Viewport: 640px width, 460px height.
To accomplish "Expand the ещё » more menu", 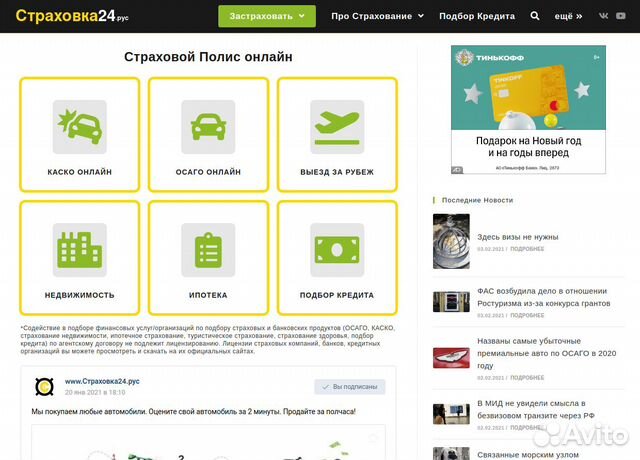I will (x=567, y=16).
